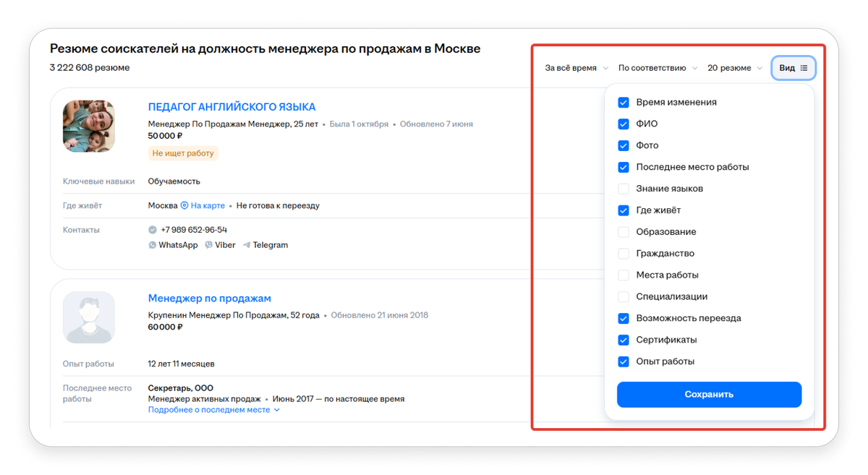The width and height of the screenshot is (868, 475).
Task: Click the WhatsApp messenger icon in contacts
Action: (x=152, y=244)
